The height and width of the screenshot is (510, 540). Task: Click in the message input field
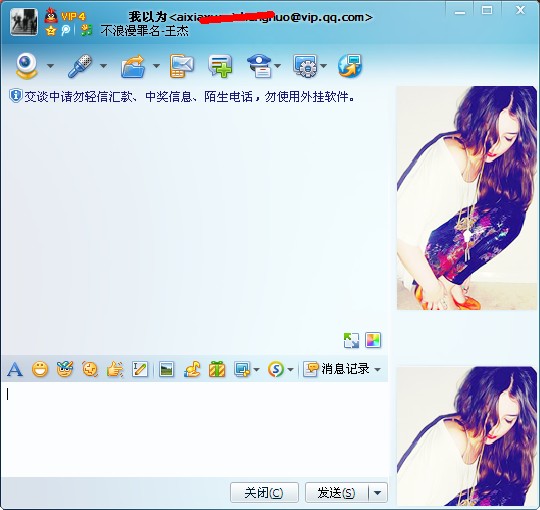pos(195,429)
